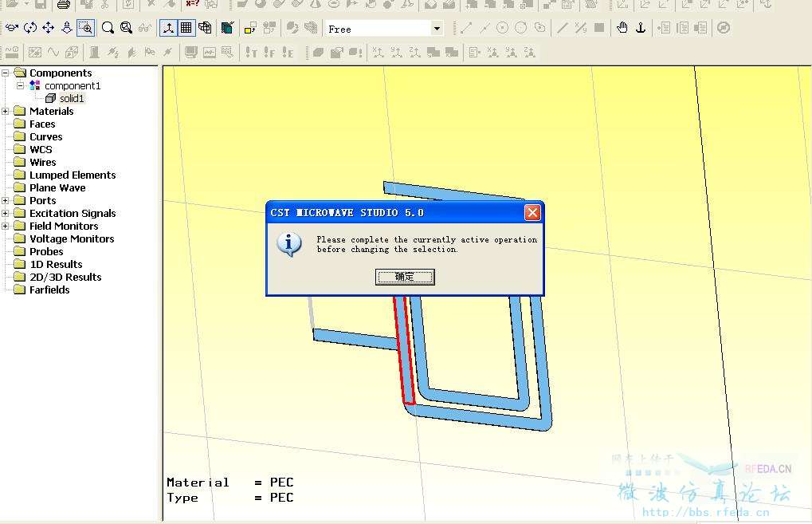Expand the Field Monitors tree node
The width and height of the screenshot is (812, 524).
tap(5, 226)
